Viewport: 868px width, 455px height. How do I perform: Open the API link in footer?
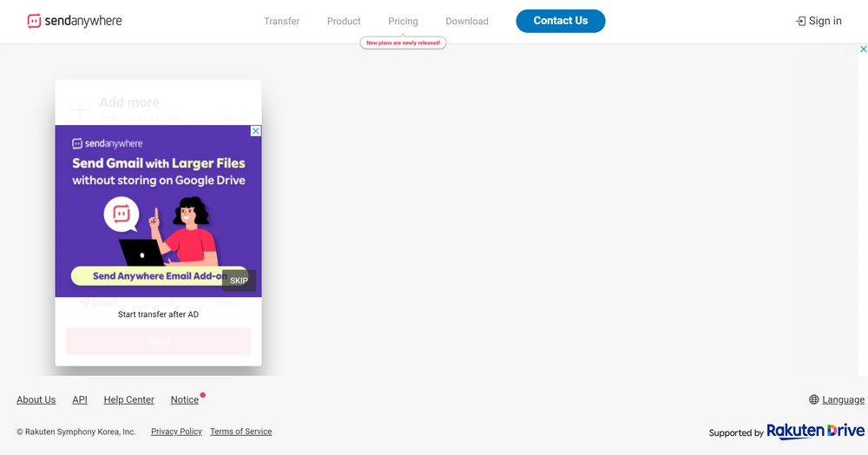(80, 399)
